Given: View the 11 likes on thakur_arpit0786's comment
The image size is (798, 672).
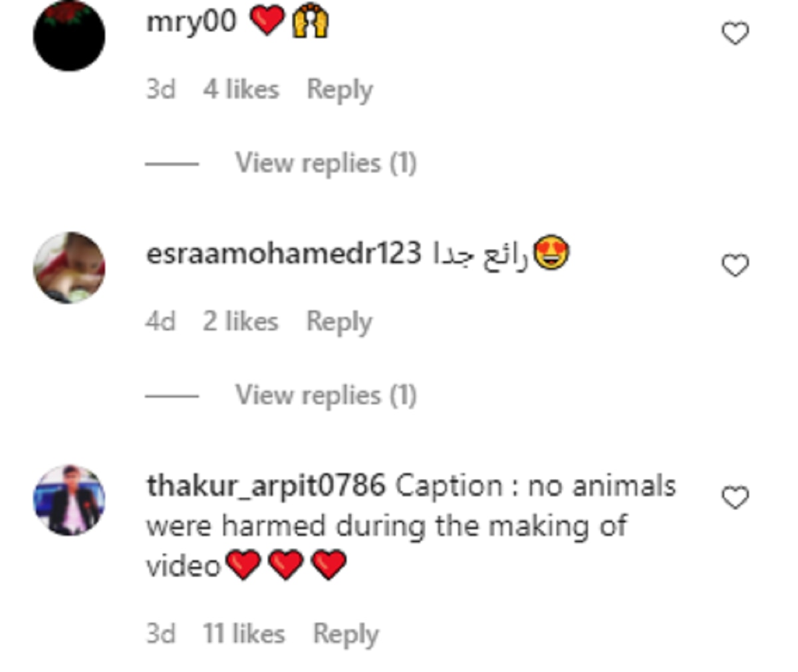Looking at the screenshot, I should pos(244,633).
